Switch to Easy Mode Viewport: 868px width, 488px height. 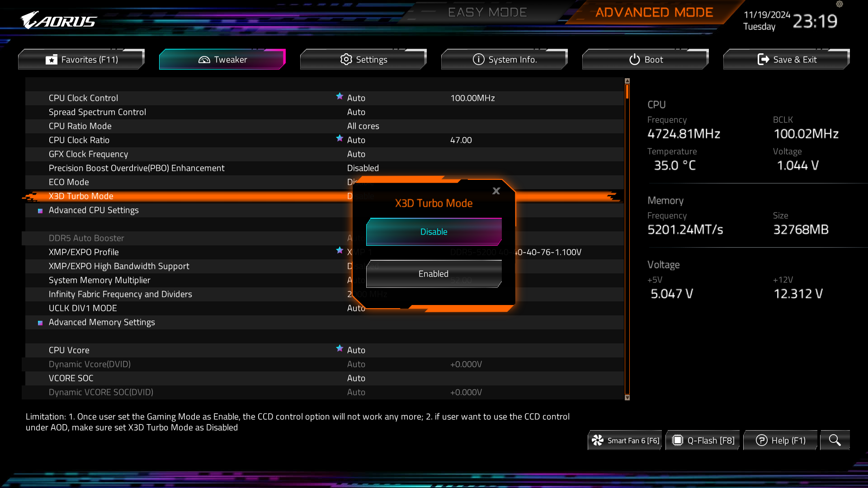pos(487,12)
